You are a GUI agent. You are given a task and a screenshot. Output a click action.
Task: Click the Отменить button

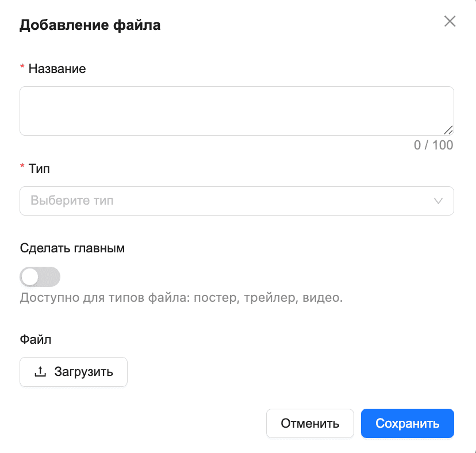click(310, 423)
